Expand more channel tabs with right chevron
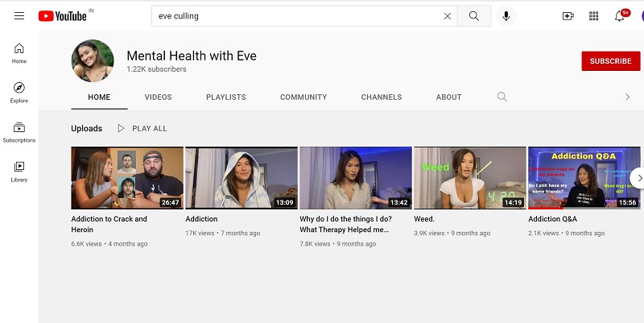This screenshot has height=323, width=644. pos(627,97)
